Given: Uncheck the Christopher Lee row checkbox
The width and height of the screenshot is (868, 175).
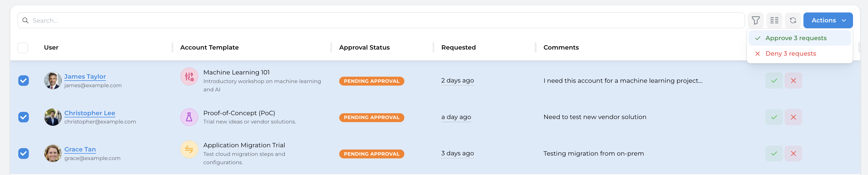Looking at the screenshot, I should coord(24,117).
